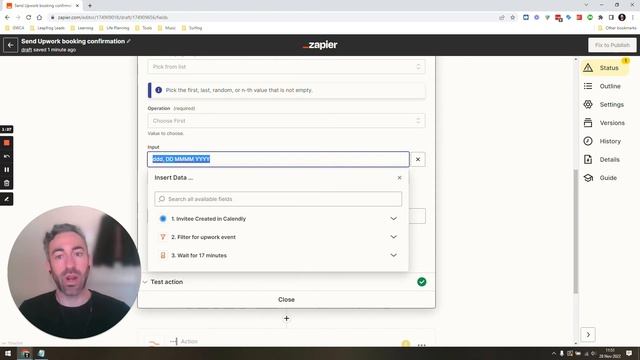Click the page vertical scrollbar

pyautogui.click(x=576, y=231)
